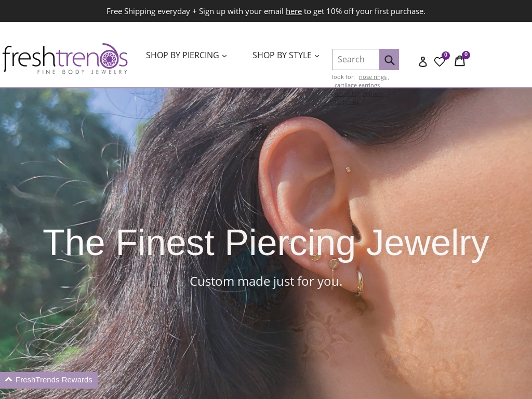This screenshot has height=399, width=532.
Task: Click 'The Finest Piercing Jewelry' hero banner
Action: point(266,243)
